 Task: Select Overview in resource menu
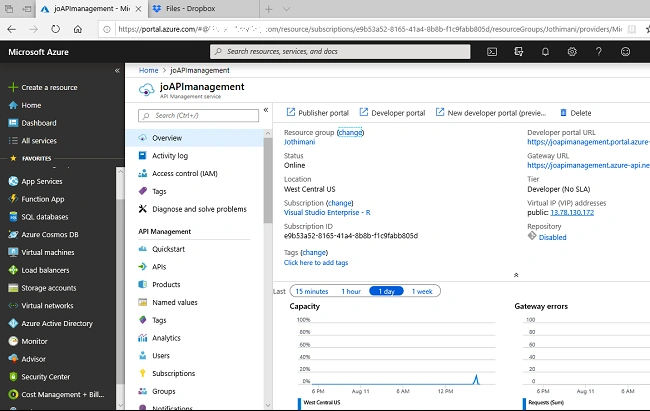click(194, 138)
